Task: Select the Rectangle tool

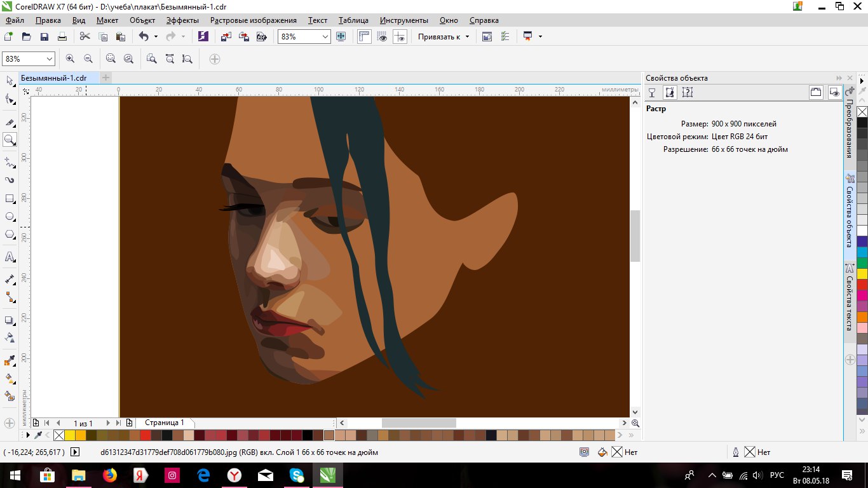Action: click(10, 199)
